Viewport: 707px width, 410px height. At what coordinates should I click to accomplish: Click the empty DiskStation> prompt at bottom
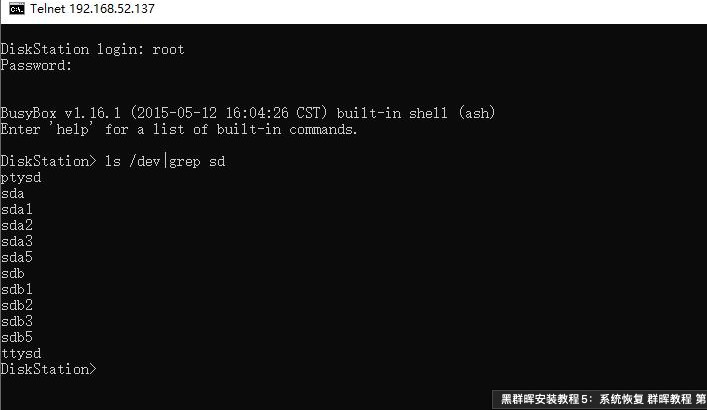coord(48,369)
